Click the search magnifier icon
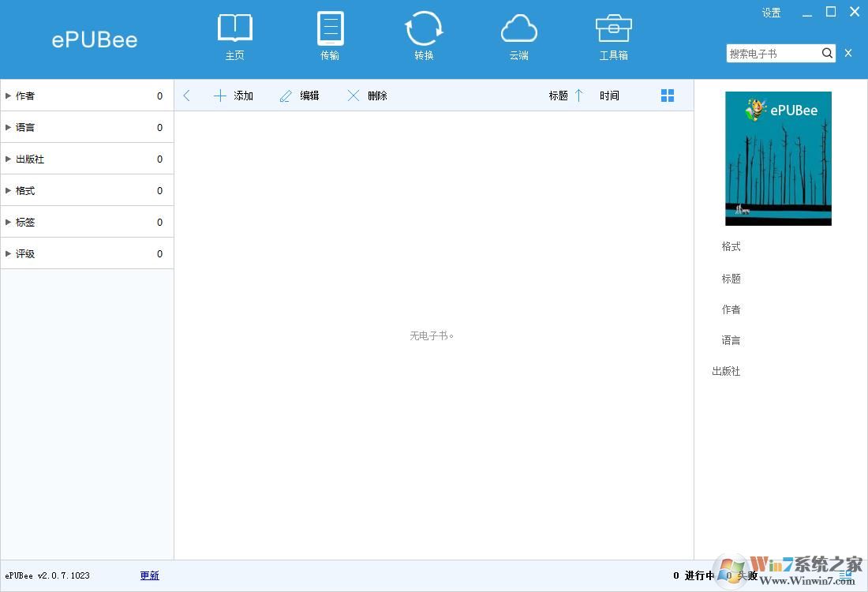 pos(827,53)
